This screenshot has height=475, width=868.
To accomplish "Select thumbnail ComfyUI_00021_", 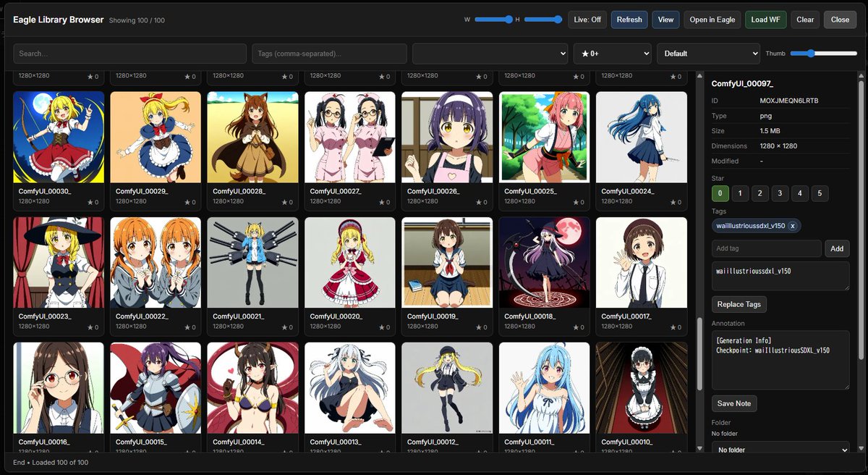I will (252, 263).
